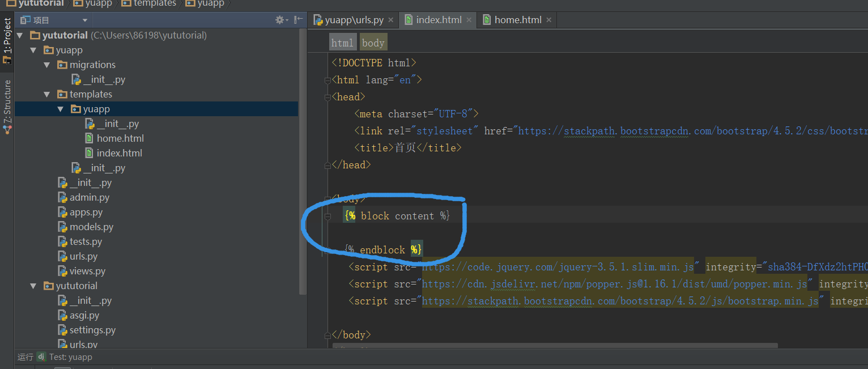Switch to home.html editor tab
Viewport: 868px width, 369px height.
coord(517,20)
